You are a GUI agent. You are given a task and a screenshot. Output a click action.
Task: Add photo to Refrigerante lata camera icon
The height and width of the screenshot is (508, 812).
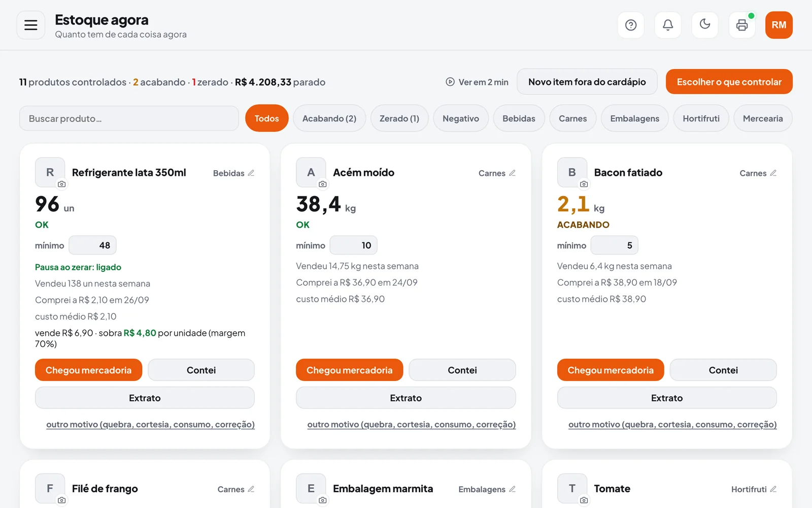(x=61, y=184)
